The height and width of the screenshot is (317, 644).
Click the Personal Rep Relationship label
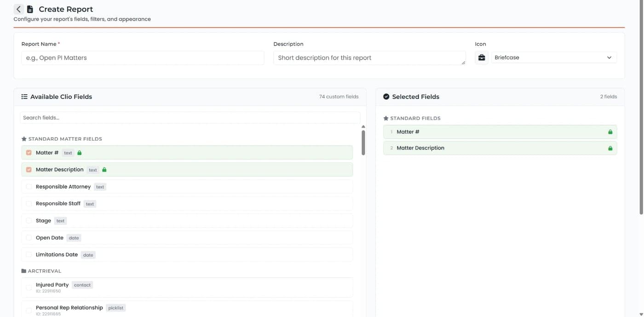click(x=69, y=307)
